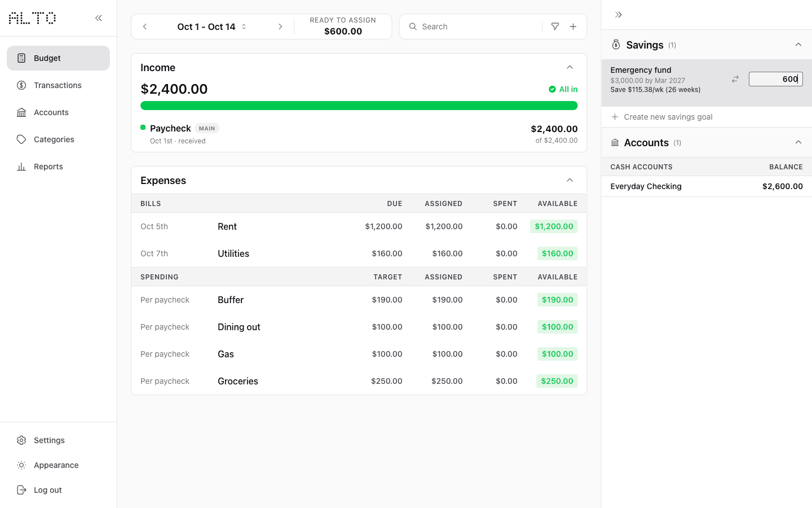This screenshot has height=508, width=812.
Task: Click the bank icon in Accounts header
Action: click(615, 143)
